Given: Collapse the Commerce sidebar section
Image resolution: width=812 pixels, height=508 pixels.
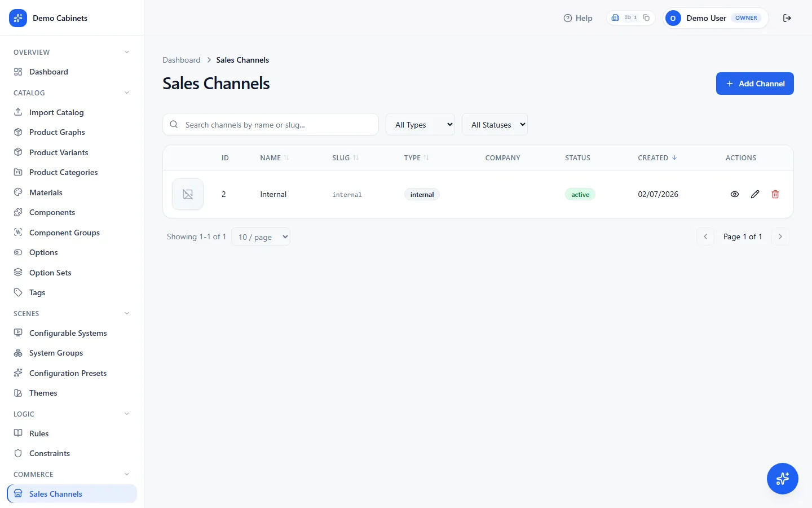Looking at the screenshot, I should [127, 474].
